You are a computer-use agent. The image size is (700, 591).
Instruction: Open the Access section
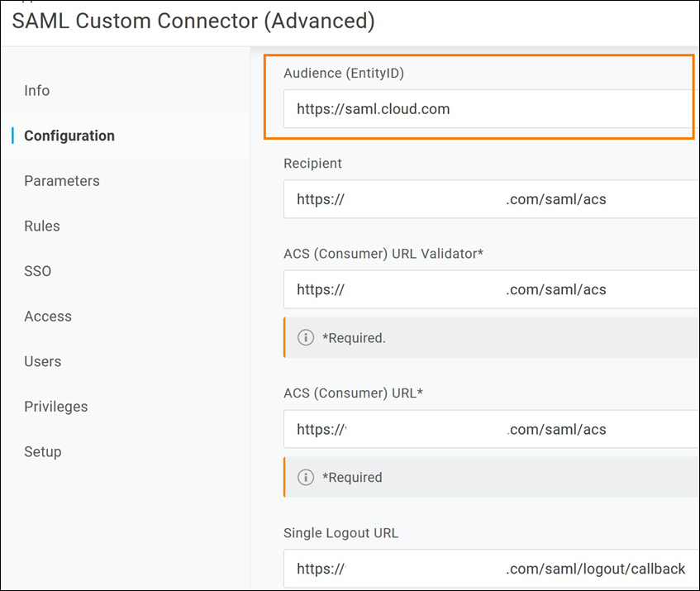click(48, 317)
